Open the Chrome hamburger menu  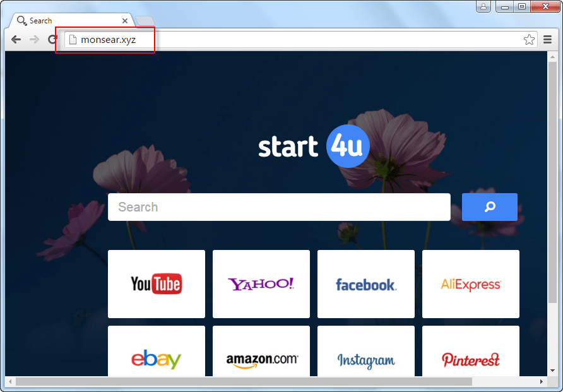[547, 40]
